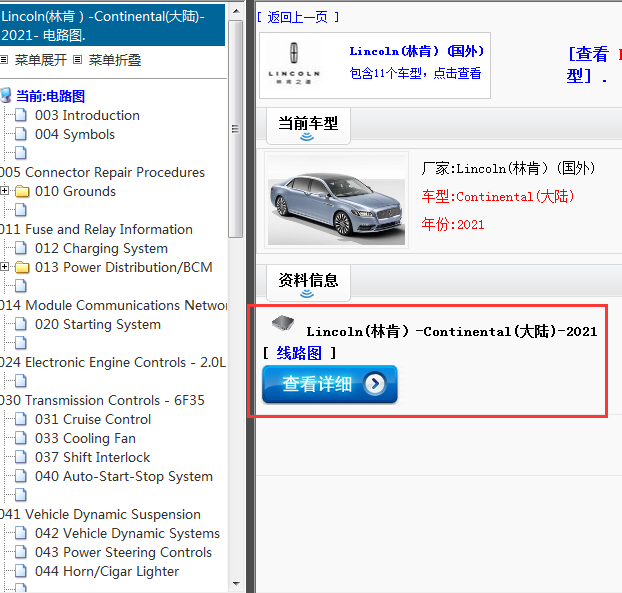The width and height of the screenshot is (622, 593).
Task: Click the chip icon beside Lincoln-Continental-2021 title
Action: pyautogui.click(x=283, y=323)
